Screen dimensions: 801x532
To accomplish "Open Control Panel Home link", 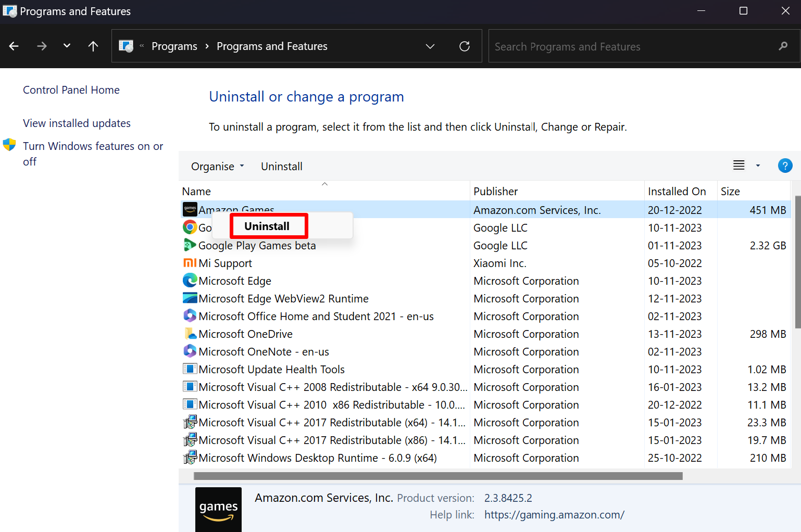I will [x=71, y=90].
